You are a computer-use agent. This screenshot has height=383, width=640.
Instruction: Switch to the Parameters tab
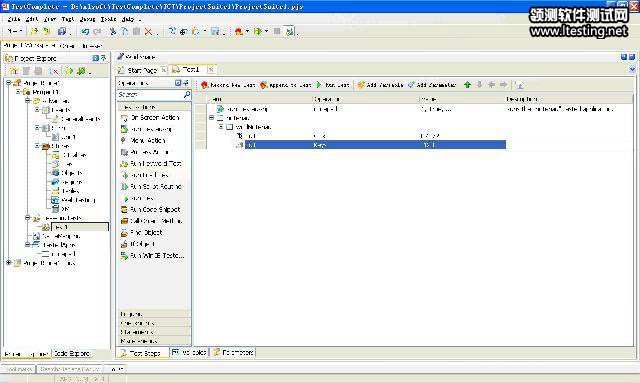click(233, 352)
